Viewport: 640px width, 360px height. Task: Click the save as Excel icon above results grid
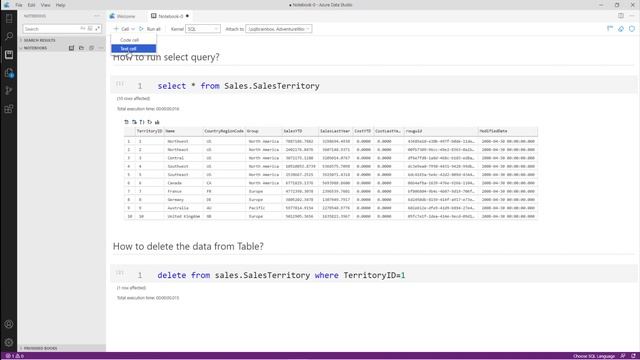coord(134,122)
